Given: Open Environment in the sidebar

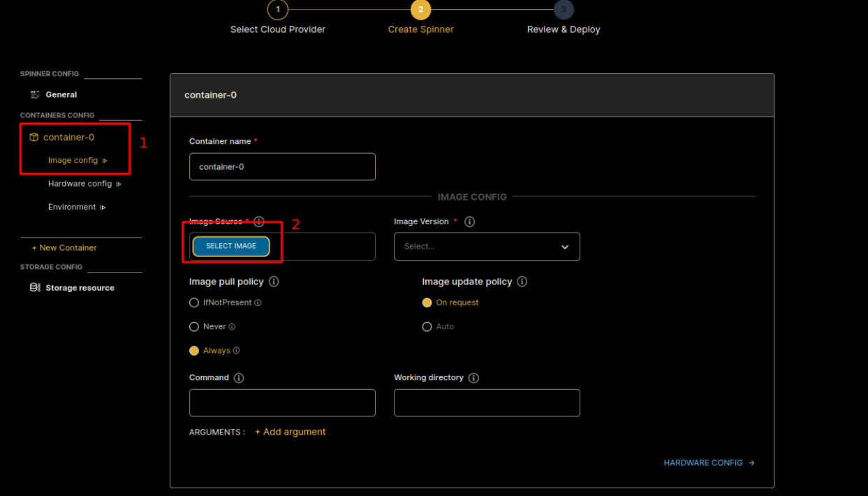Looking at the screenshot, I should pyautogui.click(x=72, y=207).
